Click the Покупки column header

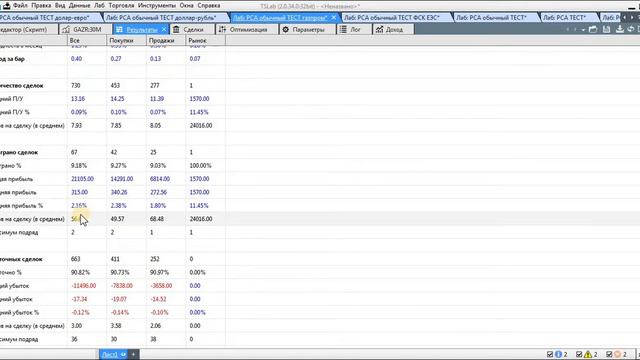point(127,40)
